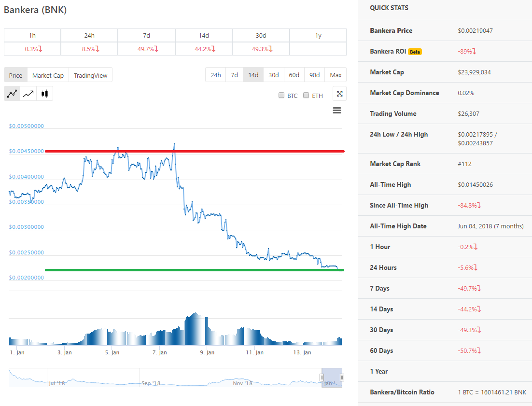This screenshot has width=532, height=406.
Task: Grab the right navigator range handle
Action: point(342,377)
